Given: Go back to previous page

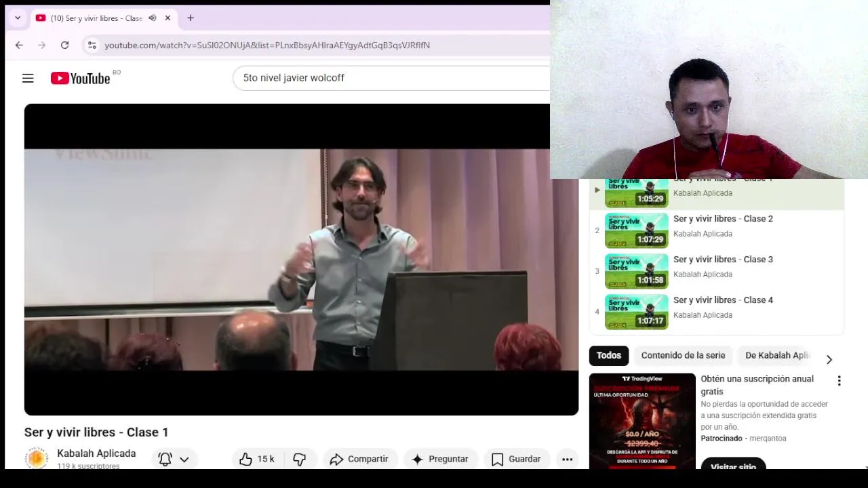Looking at the screenshot, I should [x=19, y=45].
